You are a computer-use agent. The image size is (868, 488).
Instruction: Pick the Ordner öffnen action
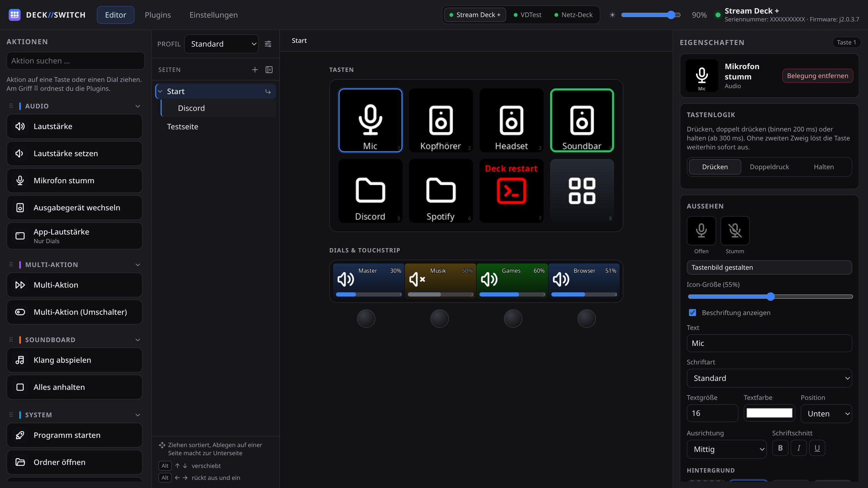(74, 462)
